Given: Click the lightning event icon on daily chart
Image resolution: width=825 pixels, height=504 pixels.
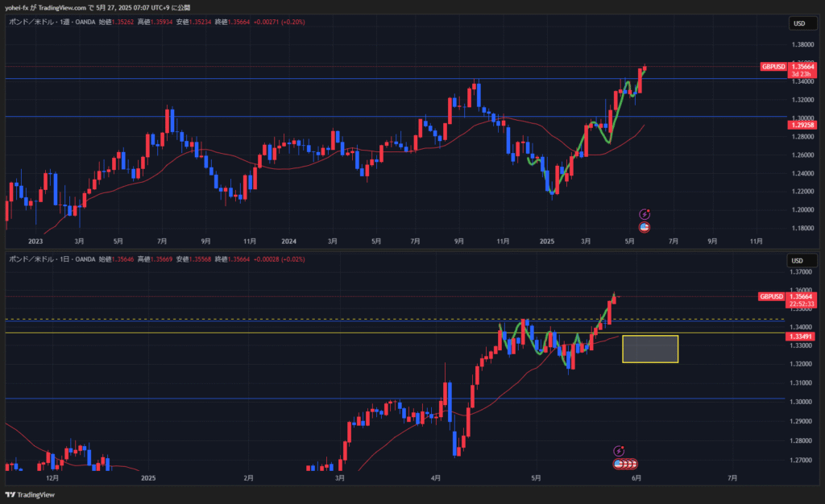Looking at the screenshot, I should point(619,451).
